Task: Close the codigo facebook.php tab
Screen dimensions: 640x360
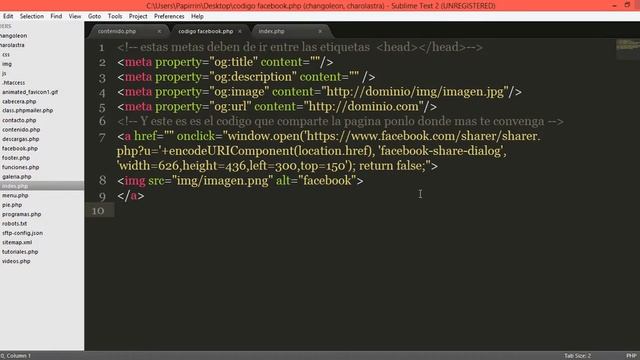Action: click(x=240, y=31)
